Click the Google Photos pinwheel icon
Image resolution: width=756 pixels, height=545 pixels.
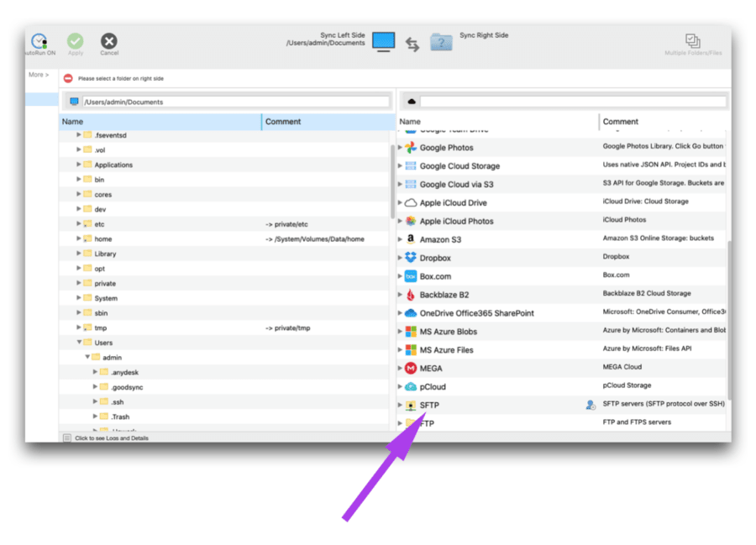point(411,147)
